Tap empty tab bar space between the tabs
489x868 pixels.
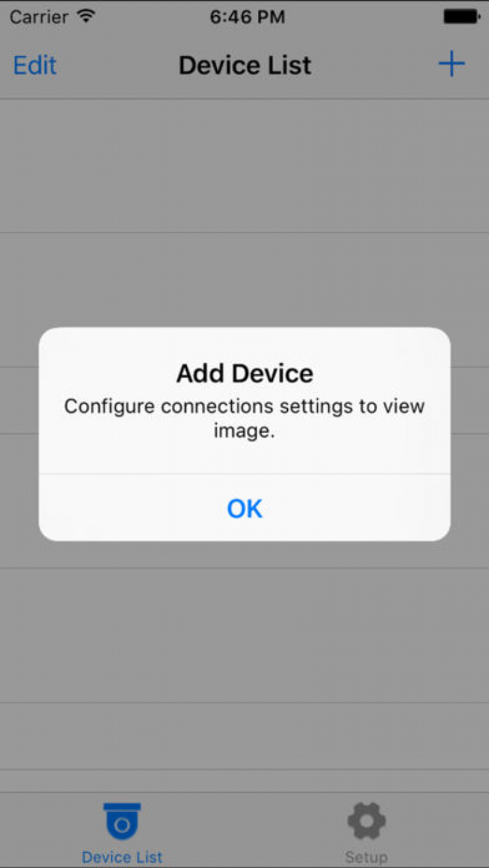(244, 830)
